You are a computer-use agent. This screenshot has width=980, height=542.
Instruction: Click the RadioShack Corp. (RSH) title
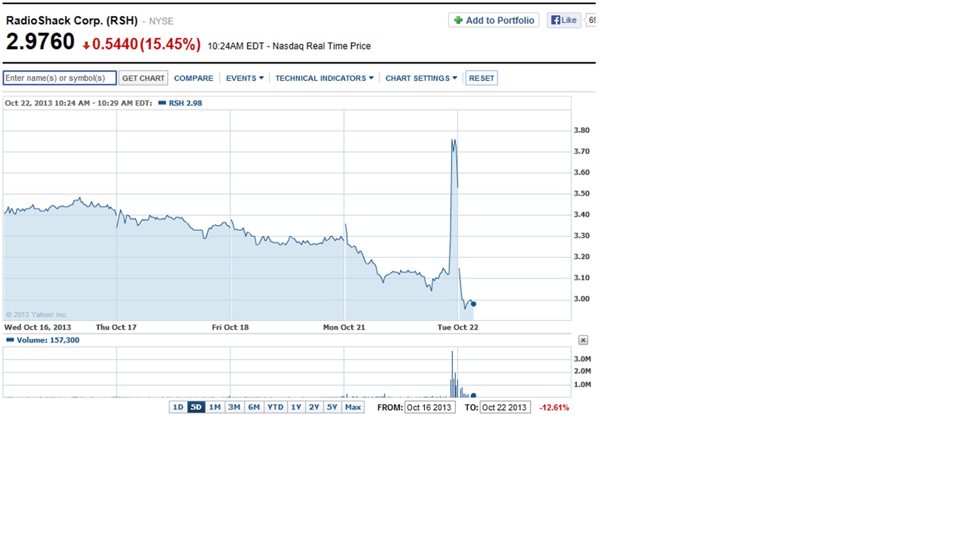[72, 21]
